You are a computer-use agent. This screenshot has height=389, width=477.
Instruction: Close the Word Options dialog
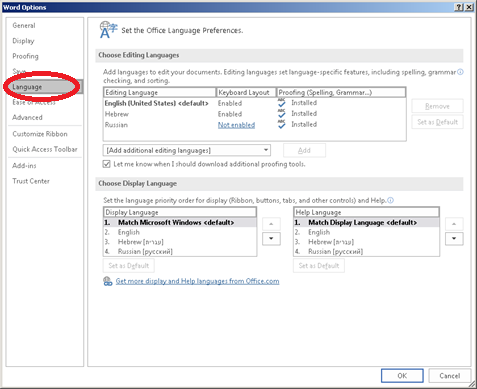469,7
